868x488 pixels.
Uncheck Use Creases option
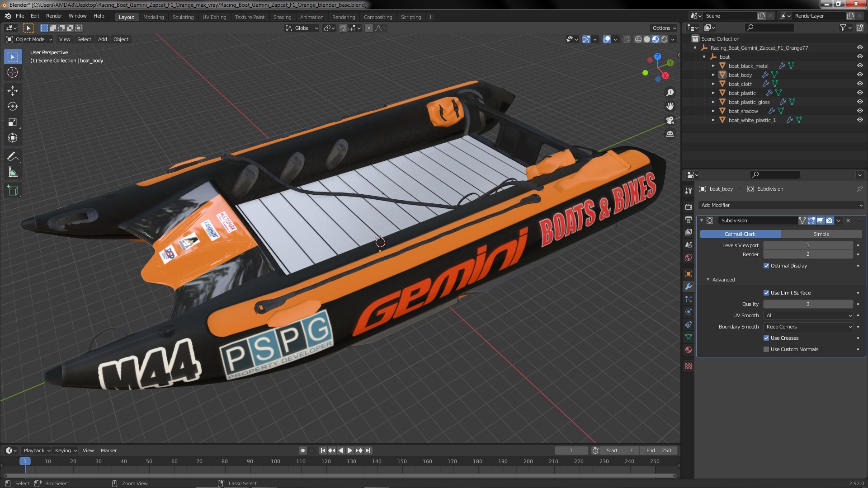766,338
